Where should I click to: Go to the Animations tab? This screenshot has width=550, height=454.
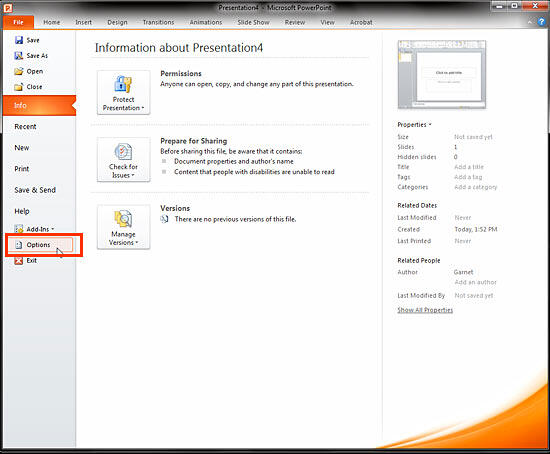pos(206,22)
